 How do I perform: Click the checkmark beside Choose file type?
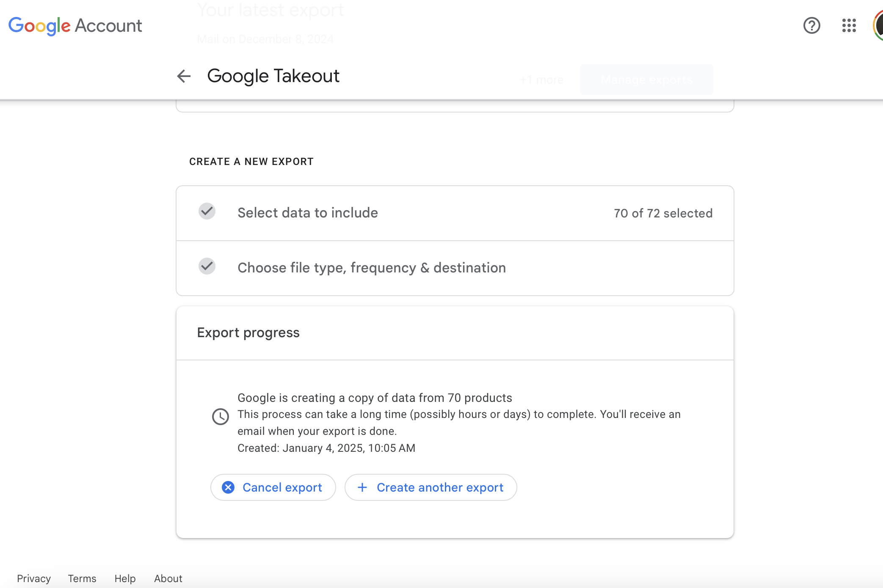(x=207, y=266)
